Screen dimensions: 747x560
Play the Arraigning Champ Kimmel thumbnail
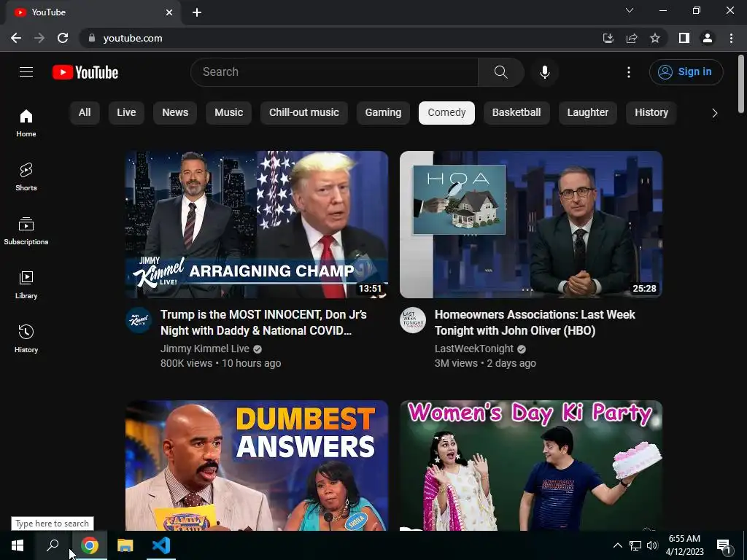(256, 225)
